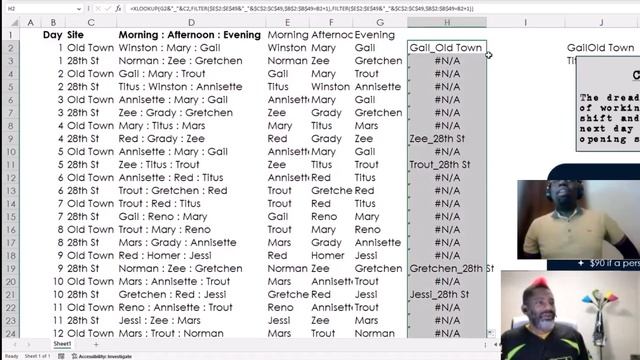
Task: Select column B header
Action: click(x=53, y=22)
